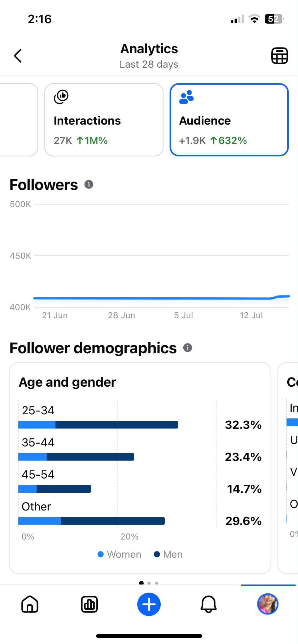The height and width of the screenshot is (644, 298).
Task: Tap the Other age group bar
Action: (x=91, y=521)
